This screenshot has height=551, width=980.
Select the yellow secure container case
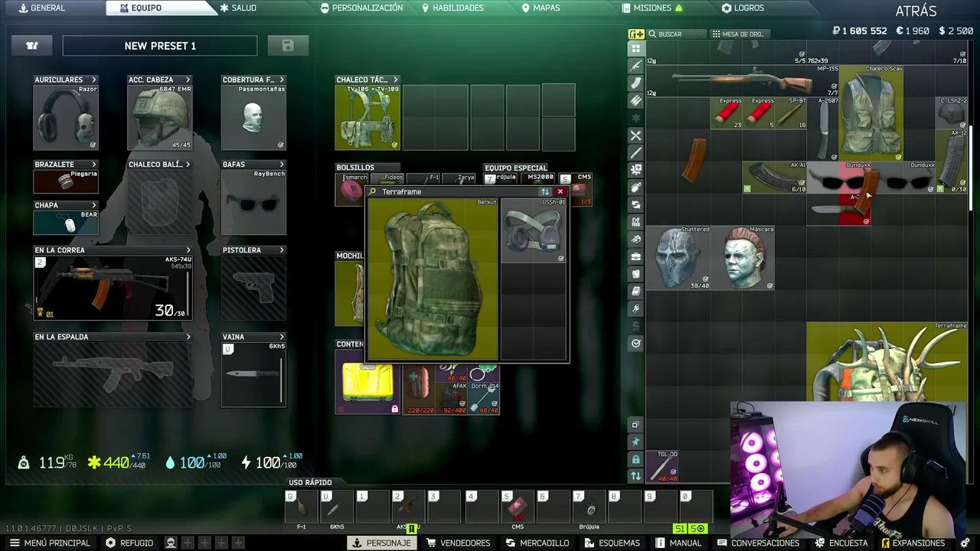(x=367, y=382)
